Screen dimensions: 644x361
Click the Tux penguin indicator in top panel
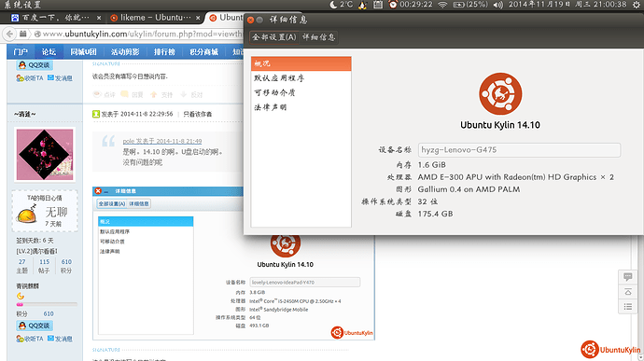(362, 5)
